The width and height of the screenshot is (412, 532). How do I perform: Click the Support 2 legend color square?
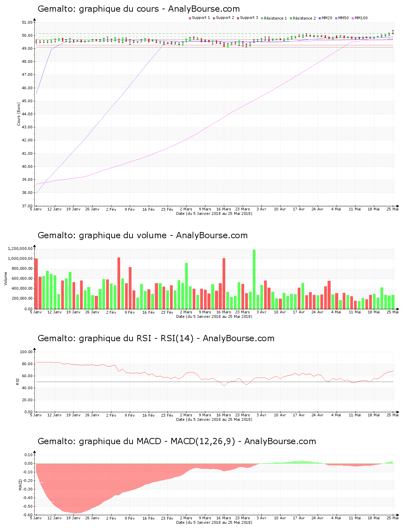(214, 18)
